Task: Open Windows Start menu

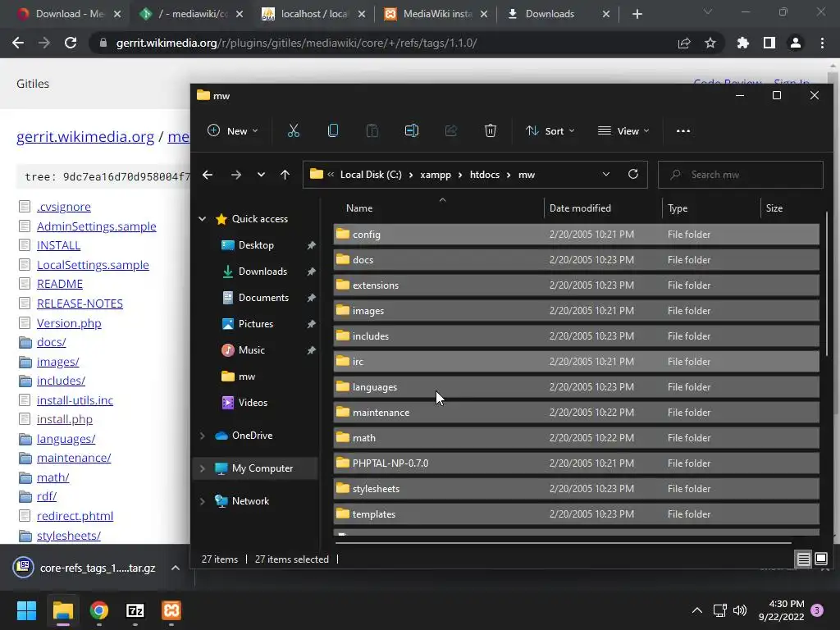Action: tap(26, 610)
